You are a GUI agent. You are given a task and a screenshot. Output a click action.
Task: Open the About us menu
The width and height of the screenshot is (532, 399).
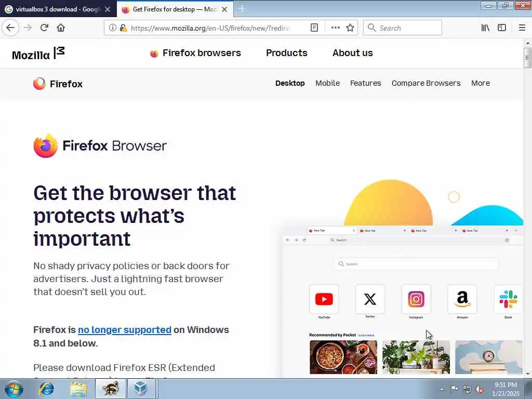point(353,53)
